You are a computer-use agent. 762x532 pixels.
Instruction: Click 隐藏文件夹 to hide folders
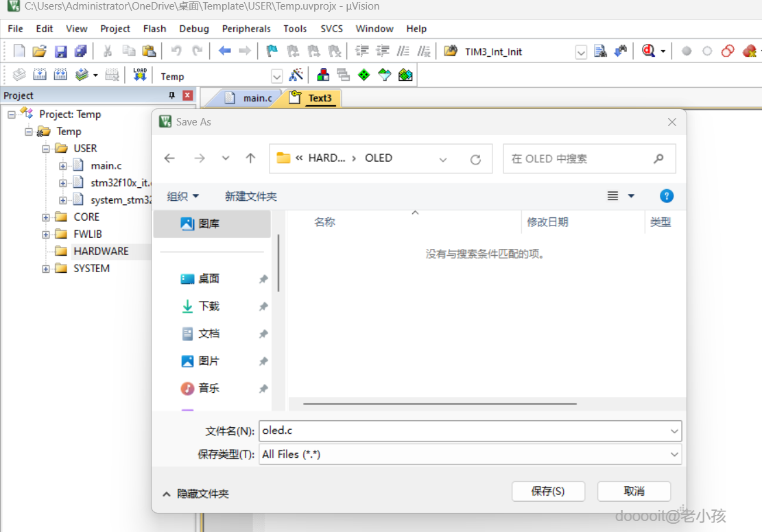tap(196, 494)
